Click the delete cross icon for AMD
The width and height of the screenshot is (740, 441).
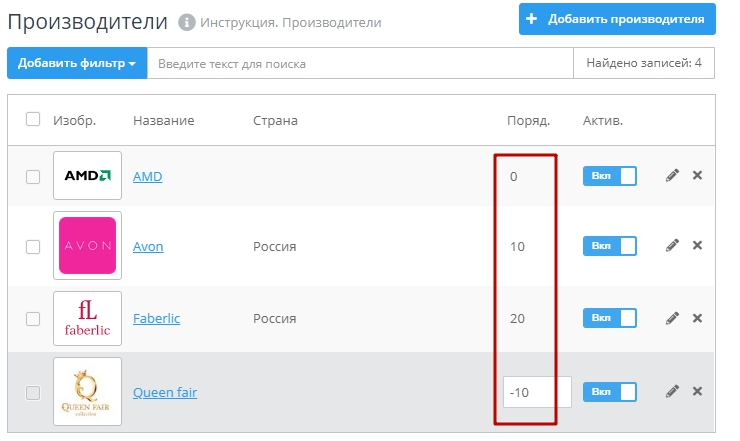(697, 176)
